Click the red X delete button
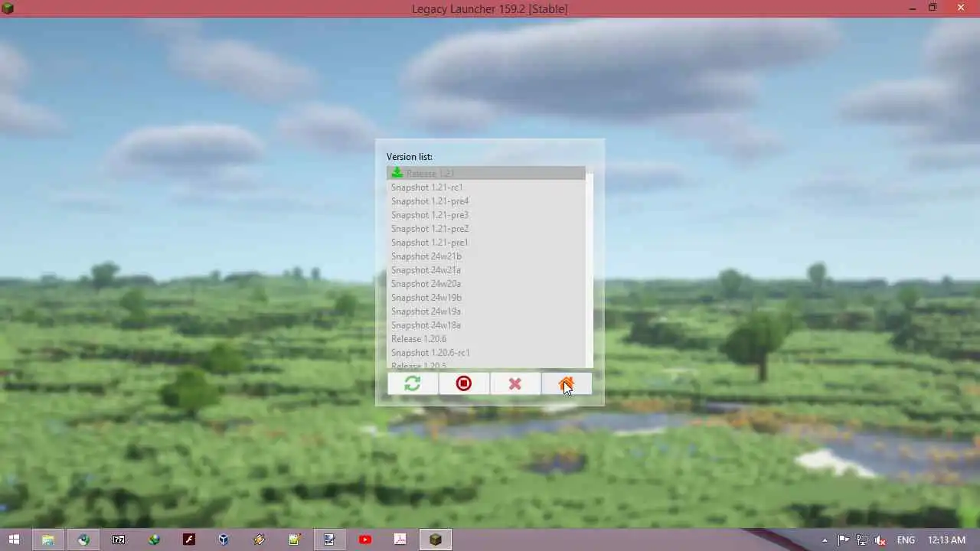The height and width of the screenshot is (551, 980). coord(515,383)
